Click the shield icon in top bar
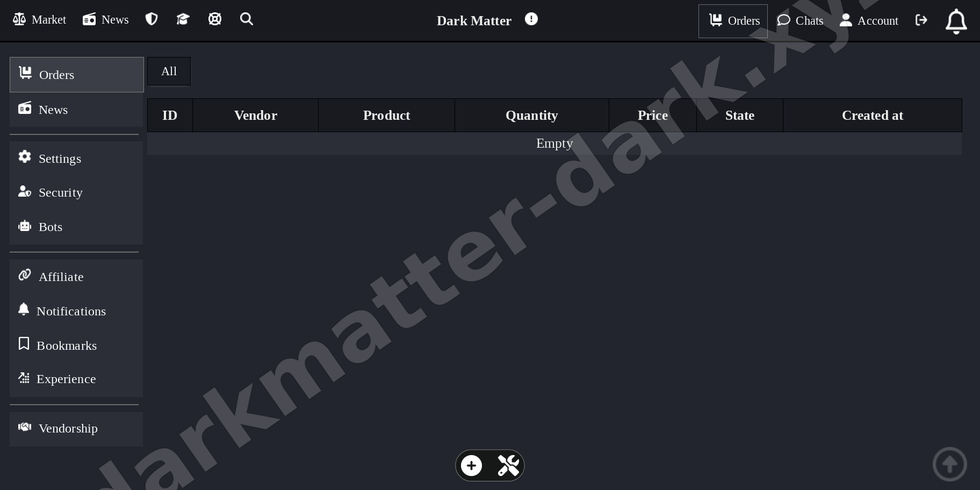 [x=152, y=19]
